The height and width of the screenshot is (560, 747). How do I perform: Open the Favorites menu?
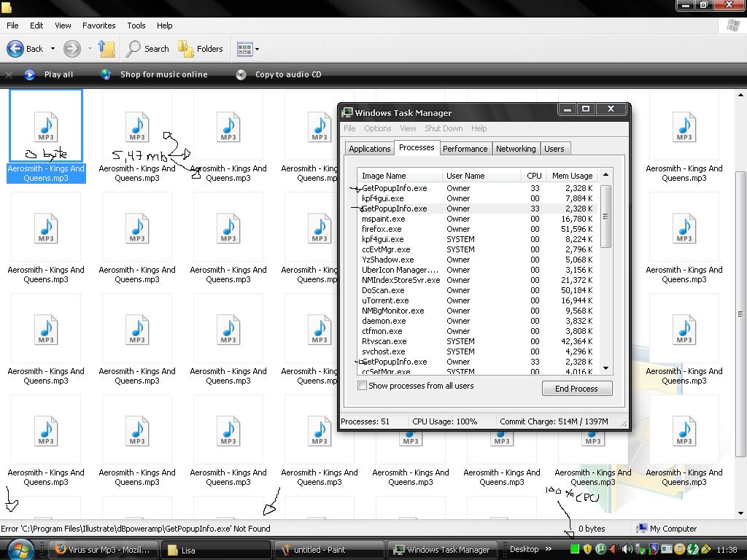98,26
